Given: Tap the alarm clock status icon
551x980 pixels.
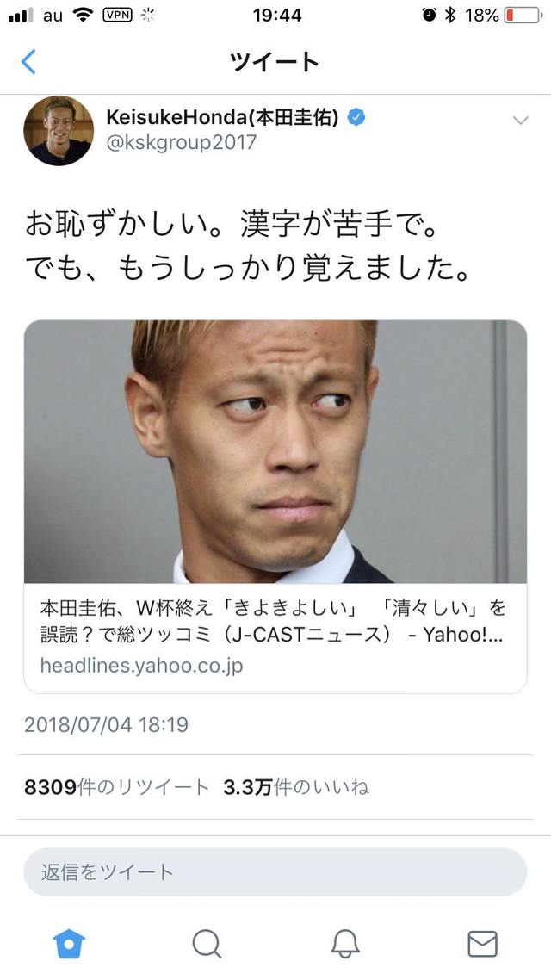Looking at the screenshot, I should (x=430, y=15).
